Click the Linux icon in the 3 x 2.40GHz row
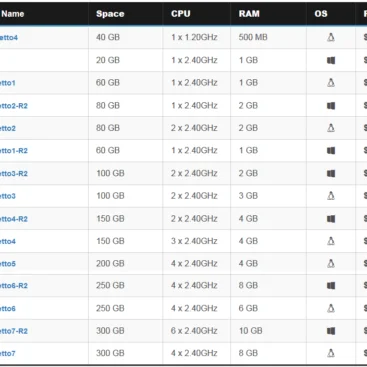This screenshot has width=367, height=367. click(331, 241)
